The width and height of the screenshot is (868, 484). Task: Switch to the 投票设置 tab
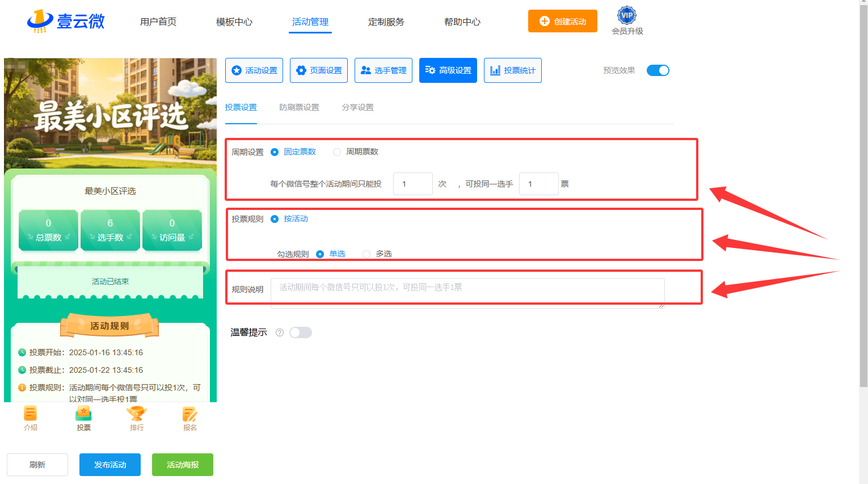pos(241,107)
